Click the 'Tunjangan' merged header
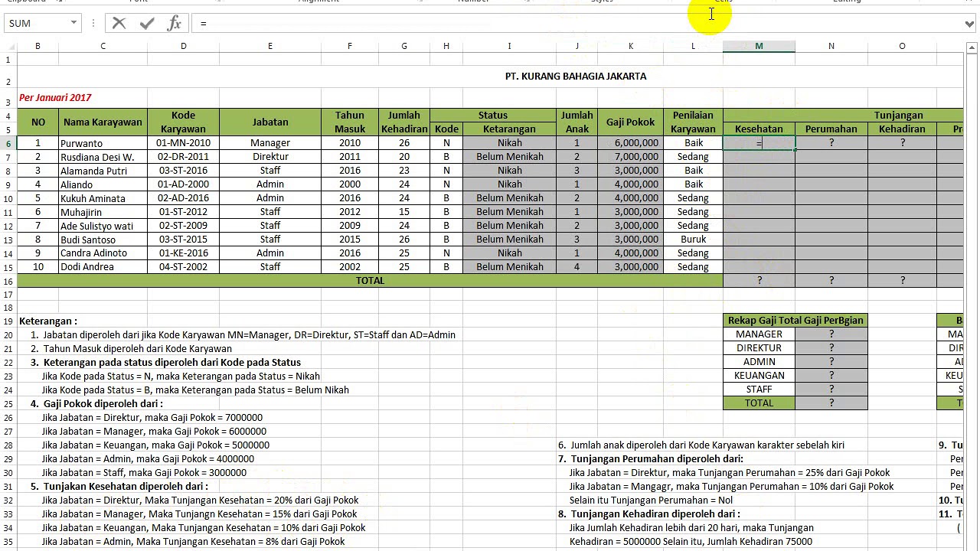This screenshot has width=980, height=551. [843, 116]
